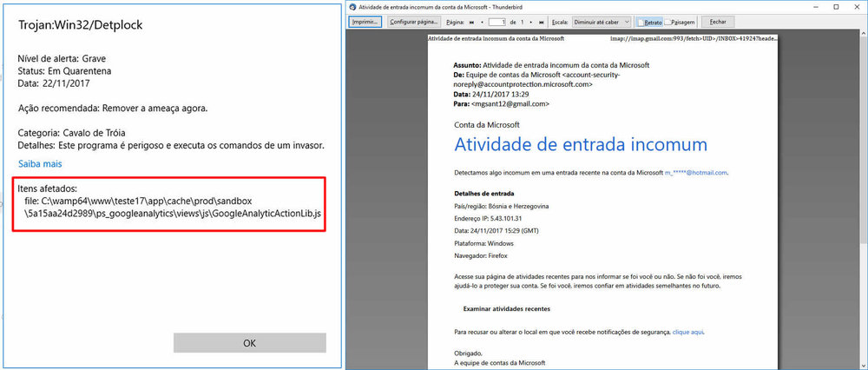Click the Thunderbird icon in title bar

click(353, 7)
